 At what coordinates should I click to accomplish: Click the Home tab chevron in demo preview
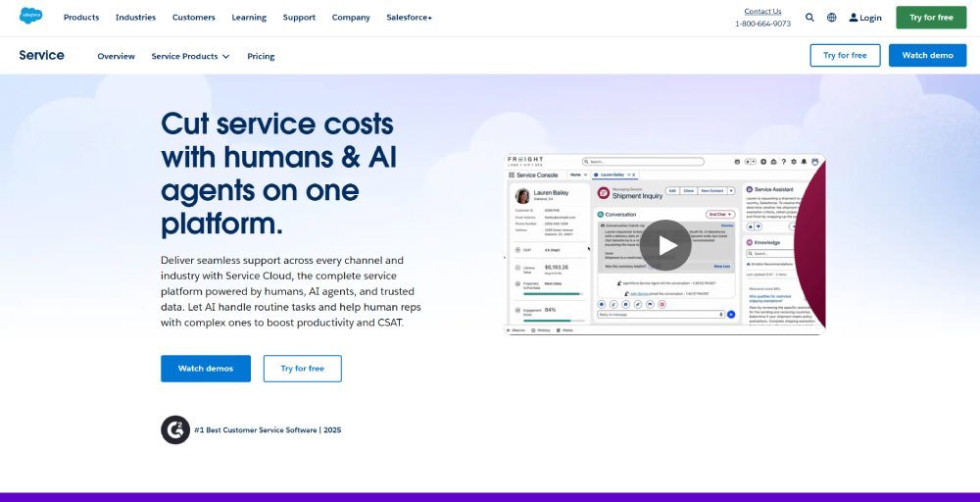click(586, 176)
